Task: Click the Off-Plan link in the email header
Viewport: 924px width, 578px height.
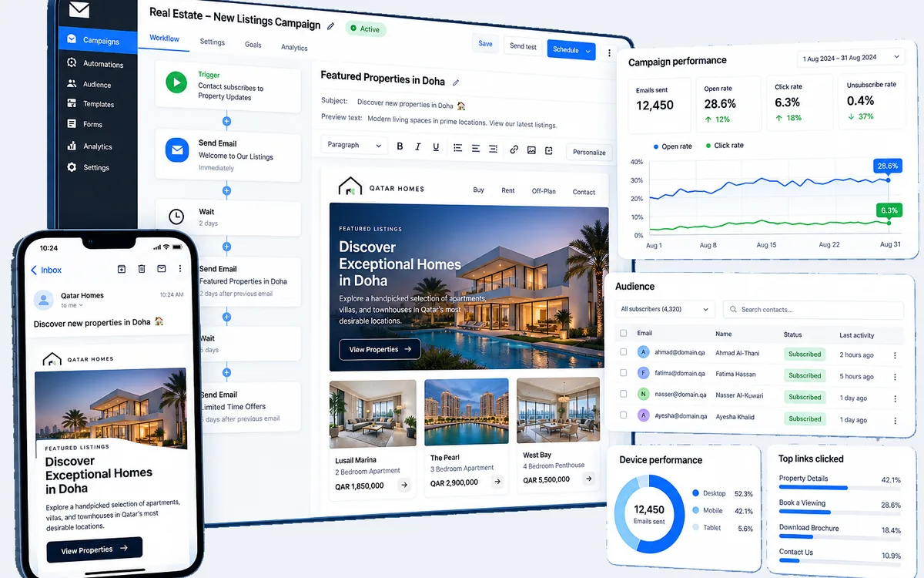Action: point(544,191)
